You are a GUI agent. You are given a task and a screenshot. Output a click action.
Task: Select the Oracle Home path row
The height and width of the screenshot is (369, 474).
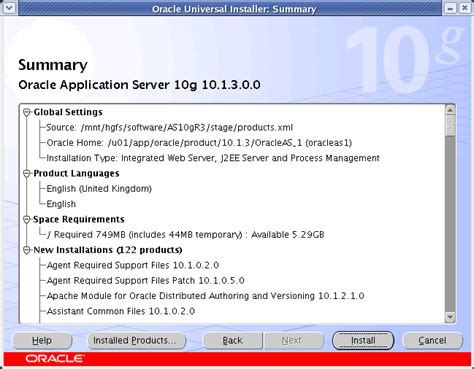(x=199, y=143)
